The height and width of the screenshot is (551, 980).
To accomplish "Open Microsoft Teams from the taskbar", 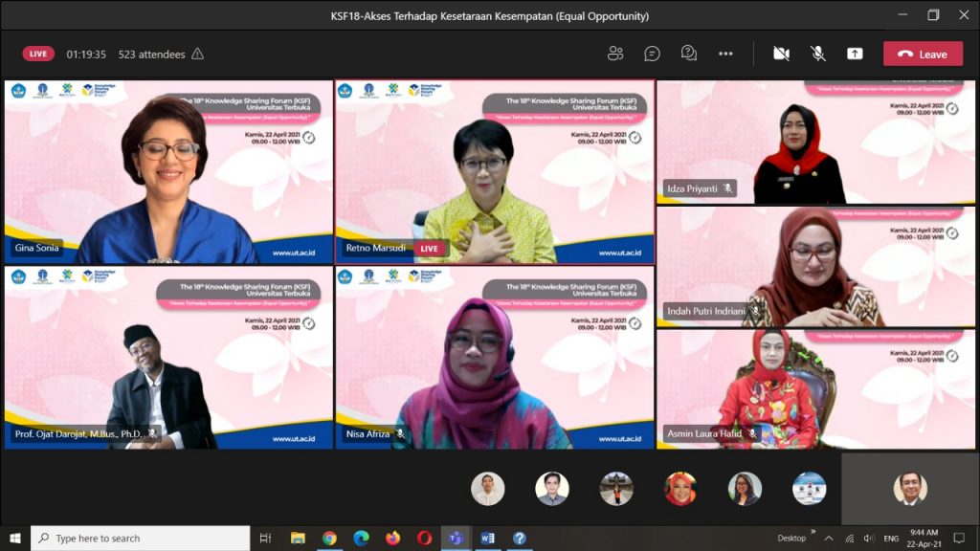I will point(456,539).
